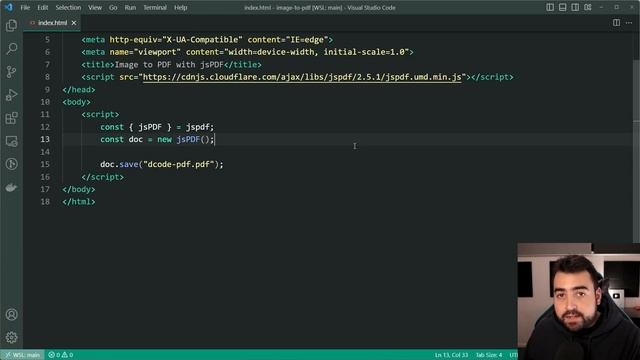Click the X-UA-Compatible meta tag line
This screenshot has width=640, height=360.
[x=207, y=40]
